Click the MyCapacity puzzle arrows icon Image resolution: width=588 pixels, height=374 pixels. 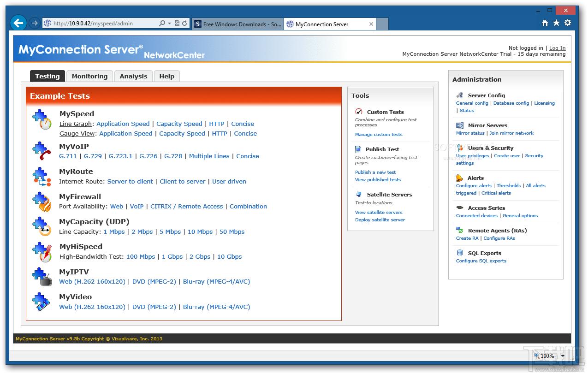42,227
